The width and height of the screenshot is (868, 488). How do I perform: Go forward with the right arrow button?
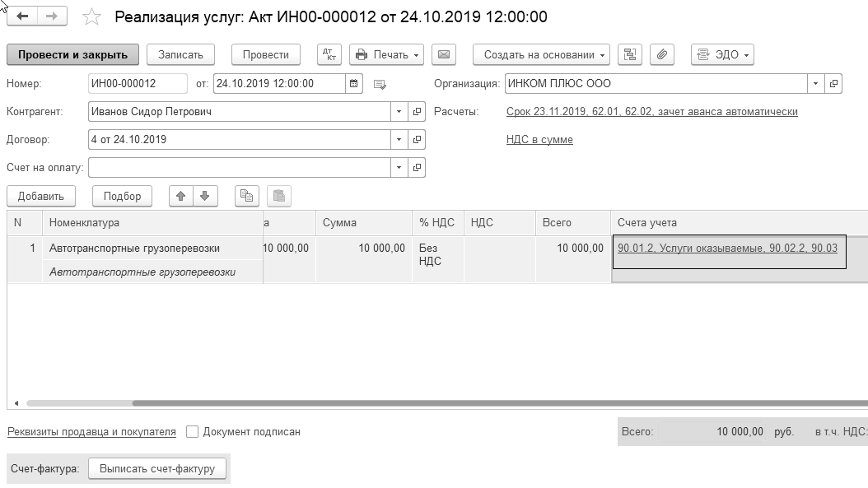click(x=52, y=16)
